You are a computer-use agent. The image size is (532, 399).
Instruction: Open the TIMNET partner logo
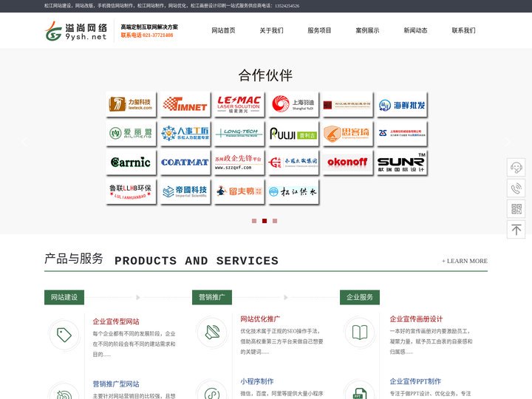(x=185, y=104)
